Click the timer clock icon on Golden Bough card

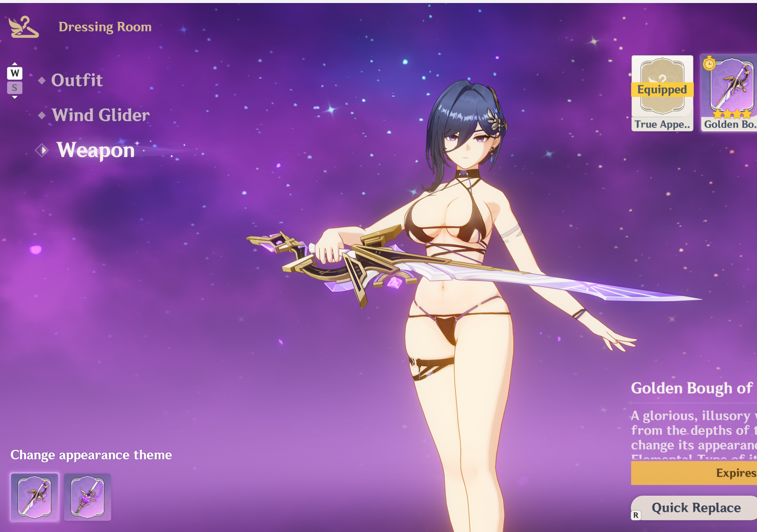[x=709, y=63]
